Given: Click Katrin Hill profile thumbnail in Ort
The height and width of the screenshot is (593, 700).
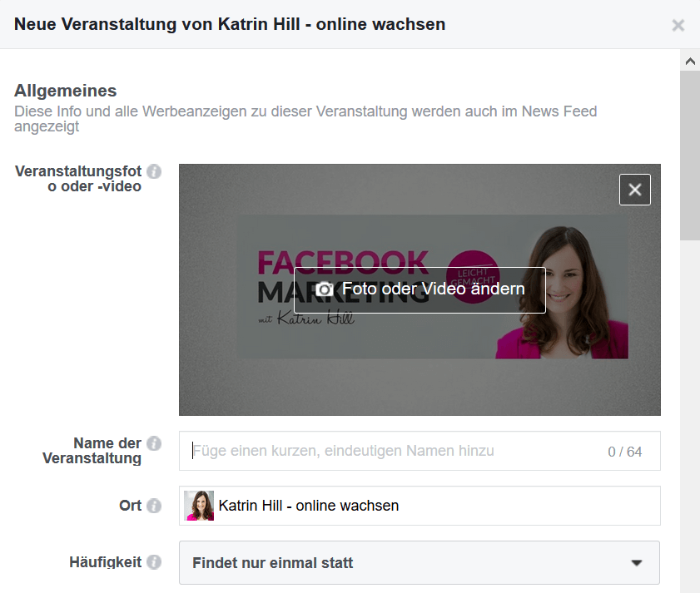Looking at the screenshot, I should click(x=199, y=506).
